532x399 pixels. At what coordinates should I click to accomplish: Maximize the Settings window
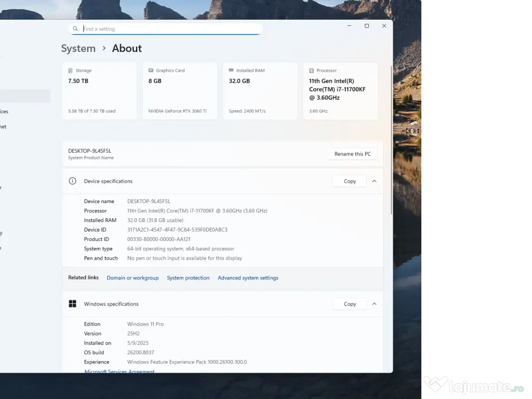(x=367, y=26)
